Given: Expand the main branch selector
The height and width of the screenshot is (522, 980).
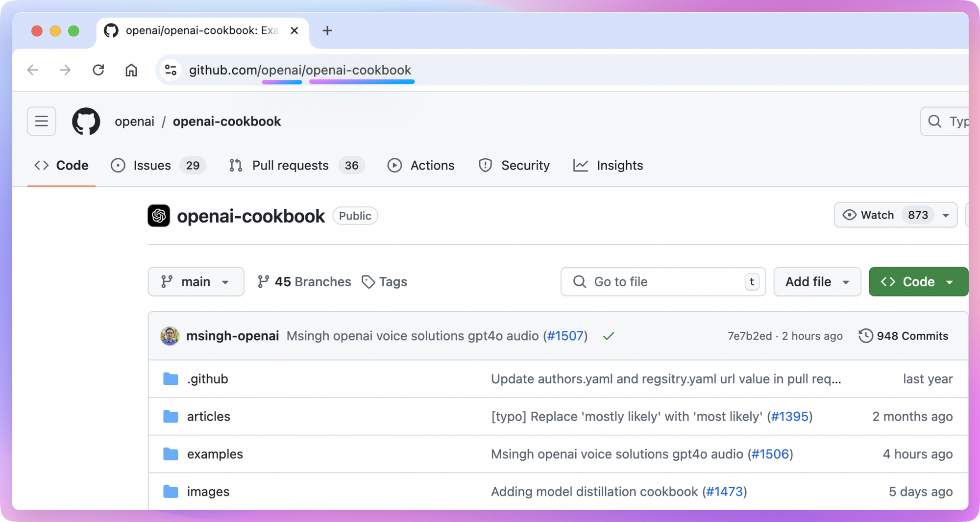Looking at the screenshot, I should click(196, 282).
